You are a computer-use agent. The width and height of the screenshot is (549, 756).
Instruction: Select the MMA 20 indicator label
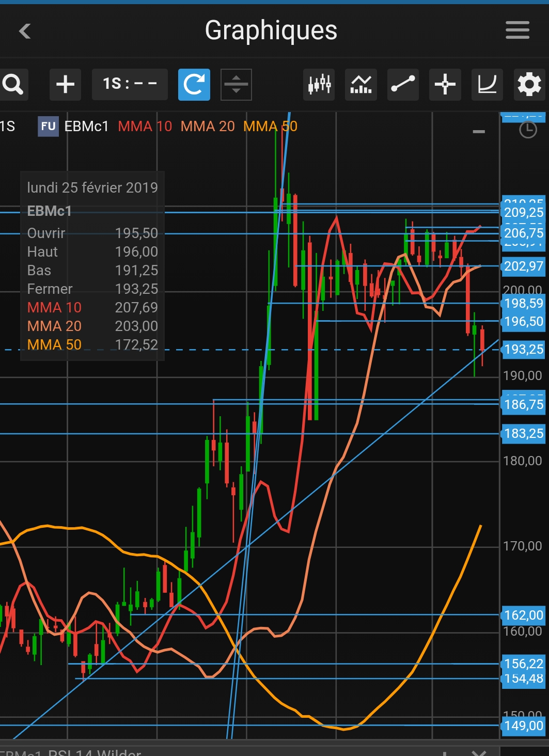pyautogui.click(x=208, y=127)
